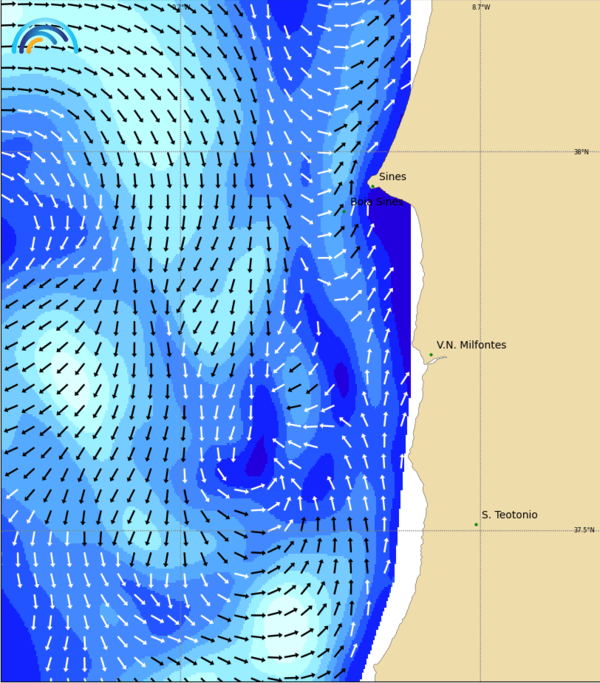Click the green marker dot for Sines
Viewport: 600px width, 683px height.
[372, 186]
